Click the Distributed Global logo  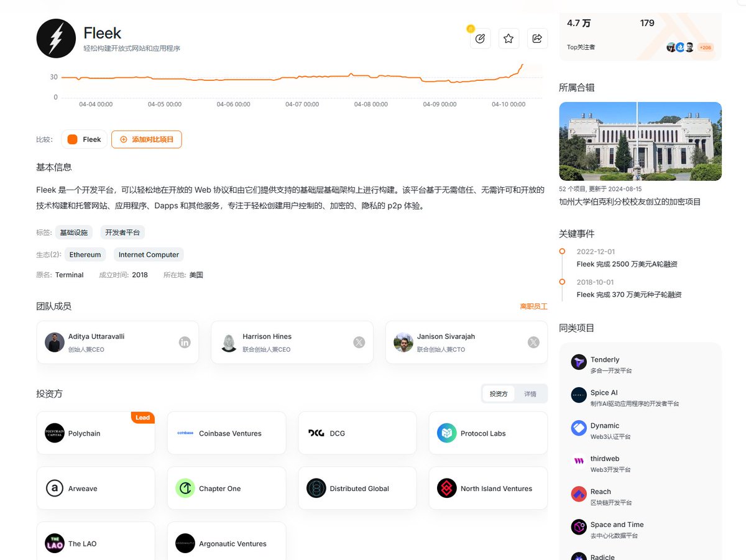pyautogui.click(x=316, y=489)
